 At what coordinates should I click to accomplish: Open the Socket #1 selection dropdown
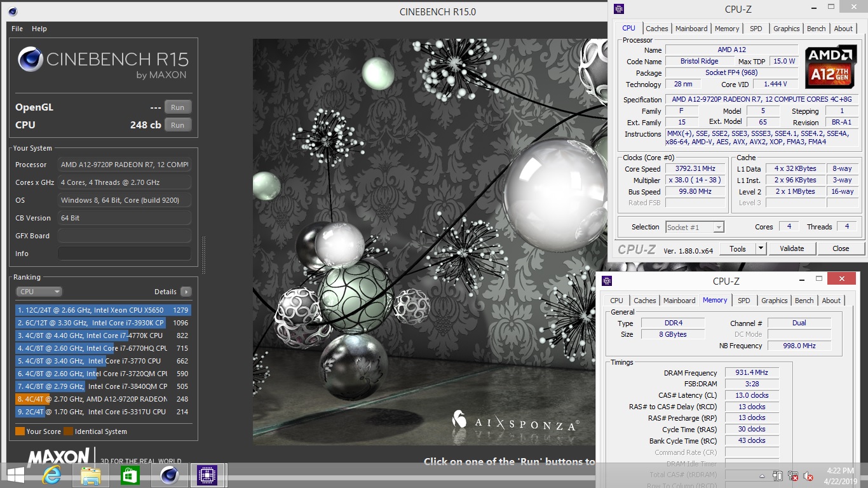[x=695, y=227]
